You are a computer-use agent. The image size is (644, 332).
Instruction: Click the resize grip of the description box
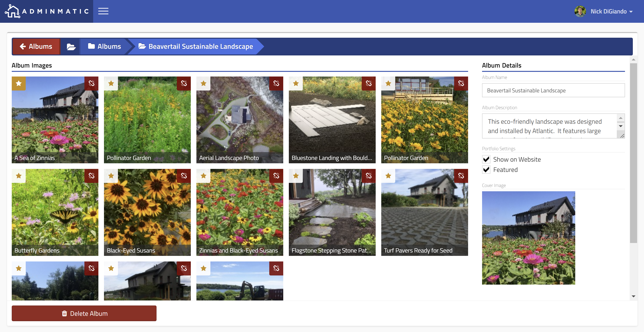(622, 136)
